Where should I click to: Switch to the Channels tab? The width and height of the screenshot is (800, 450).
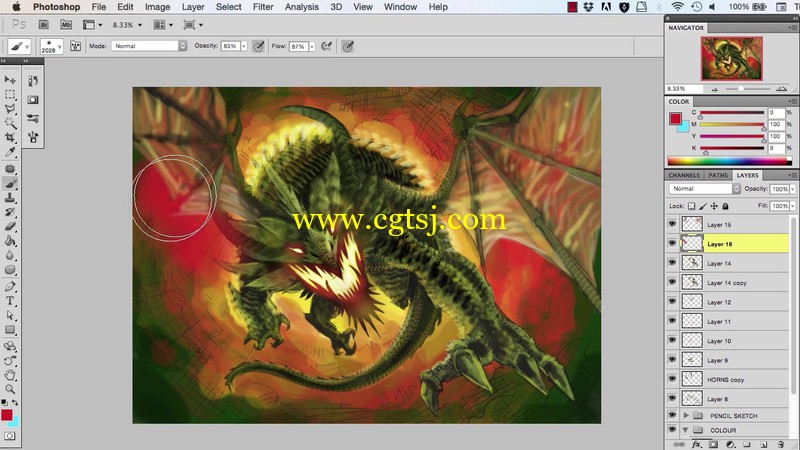point(684,175)
